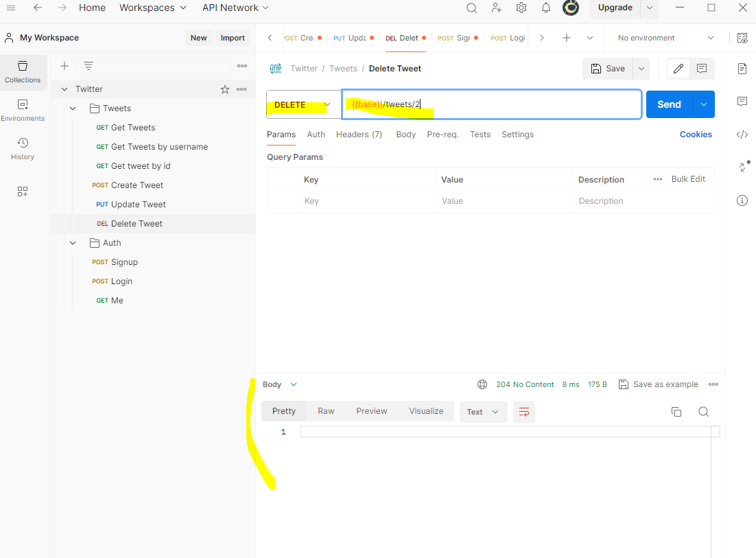Open settings gear icon
The width and height of the screenshot is (756, 558).
click(521, 8)
